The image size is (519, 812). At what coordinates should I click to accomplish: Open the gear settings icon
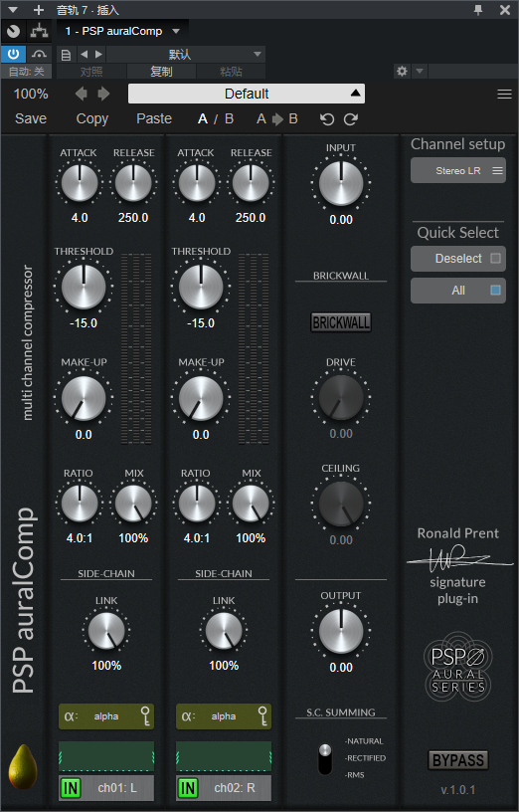(x=402, y=71)
